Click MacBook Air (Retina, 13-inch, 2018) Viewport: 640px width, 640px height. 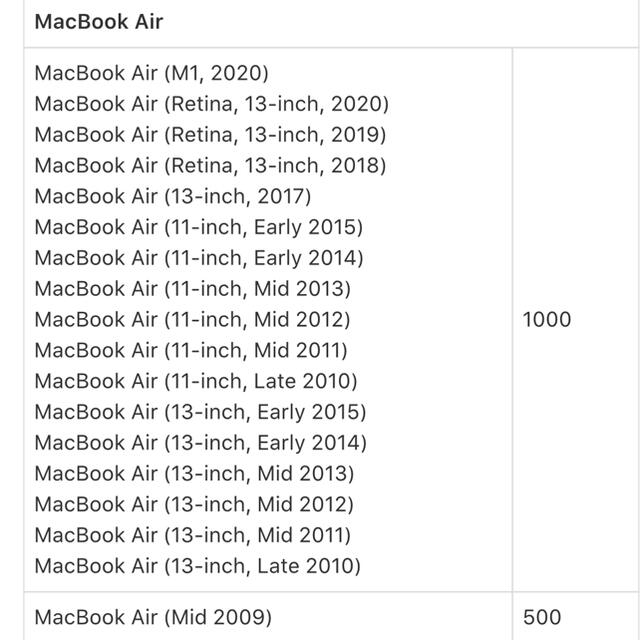(210, 166)
